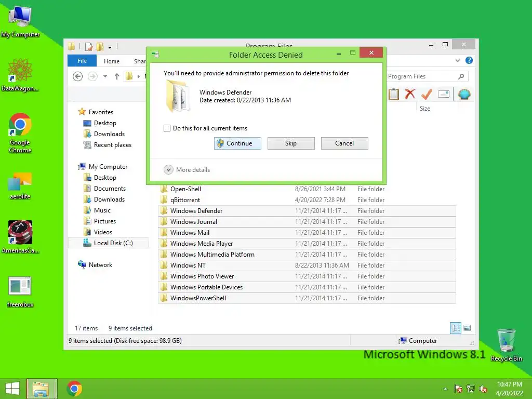532x399 pixels.
Task: Click the red X delete toolbar icon
Action: [x=410, y=94]
